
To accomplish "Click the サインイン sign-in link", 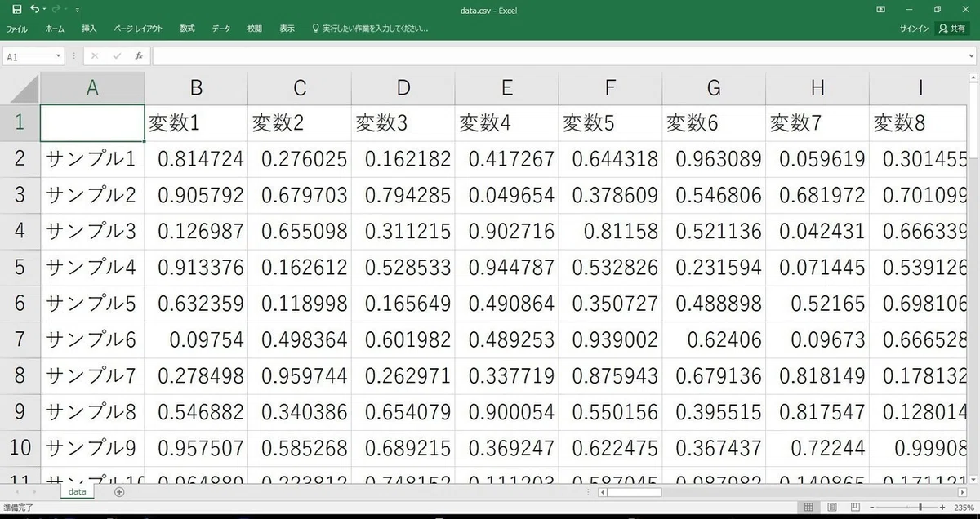I will point(914,29).
